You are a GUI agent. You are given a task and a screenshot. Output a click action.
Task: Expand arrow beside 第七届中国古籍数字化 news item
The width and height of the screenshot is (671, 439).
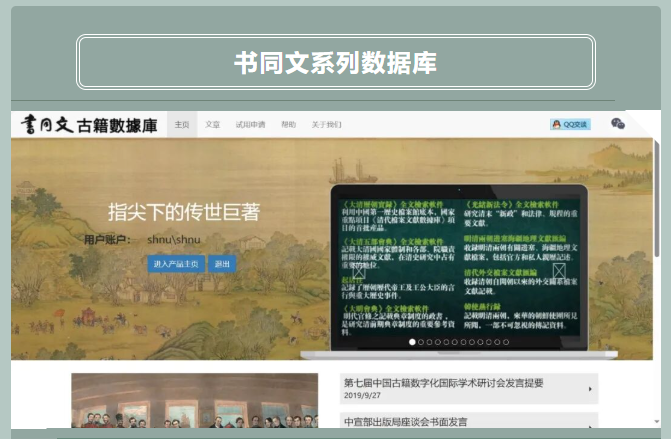click(591, 389)
